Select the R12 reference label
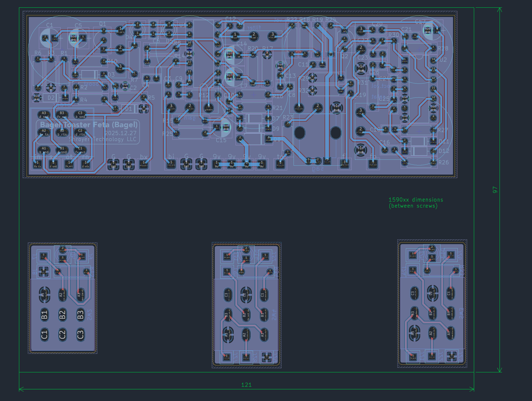Viewport: 532px width, 401px height. 204,95
